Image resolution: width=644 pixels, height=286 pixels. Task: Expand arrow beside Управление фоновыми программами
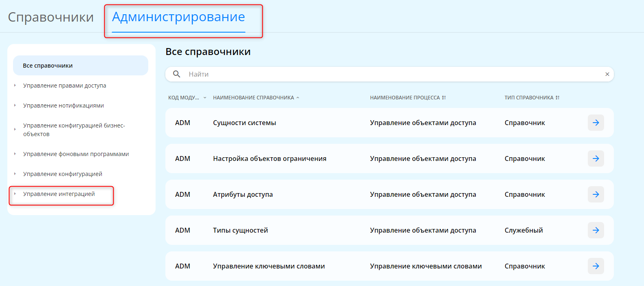click(15, 154)
